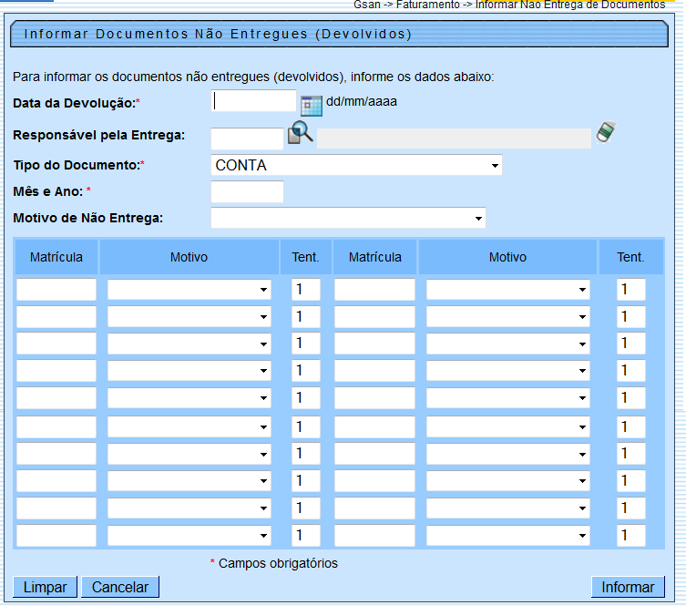Click the Responsável pela Entrega code field

click(247, 139)
